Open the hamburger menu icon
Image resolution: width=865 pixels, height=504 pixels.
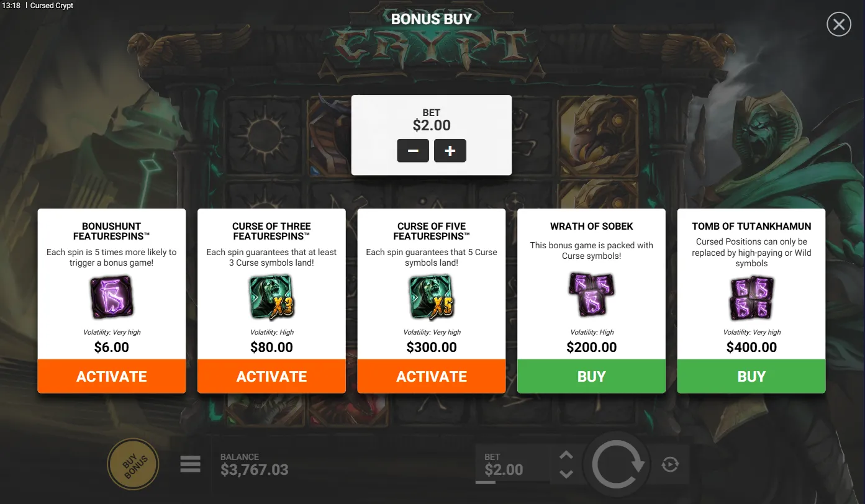(190, 464)
